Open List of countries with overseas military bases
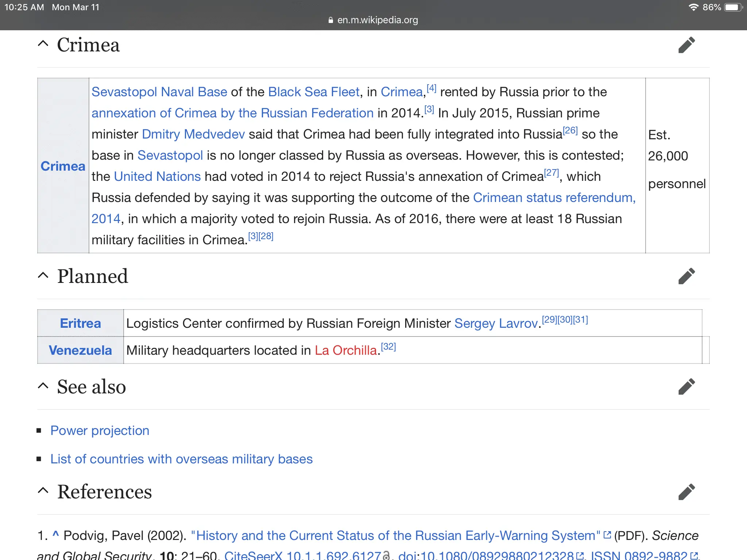This screenshot has height=560, width=747. [x=181, y=459]
